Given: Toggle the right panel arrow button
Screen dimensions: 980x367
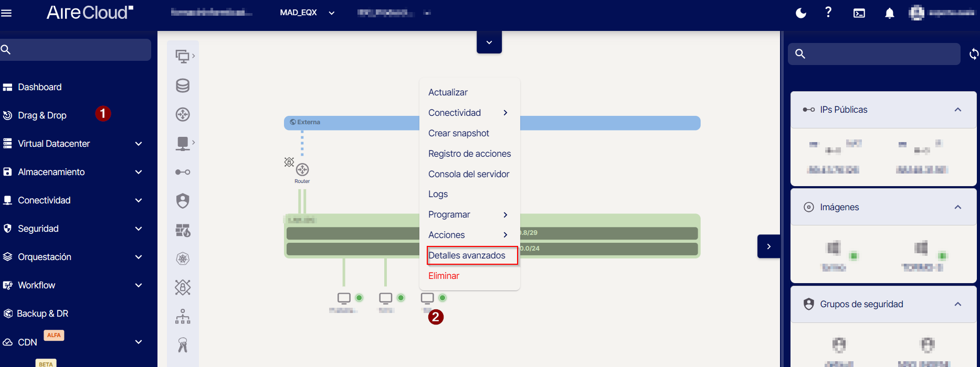Looking at the screenshot, I should click(x=768, y=246).
